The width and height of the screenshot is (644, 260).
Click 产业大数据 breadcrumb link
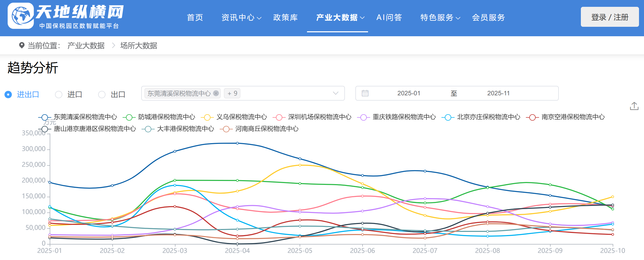tap(86, 46)
